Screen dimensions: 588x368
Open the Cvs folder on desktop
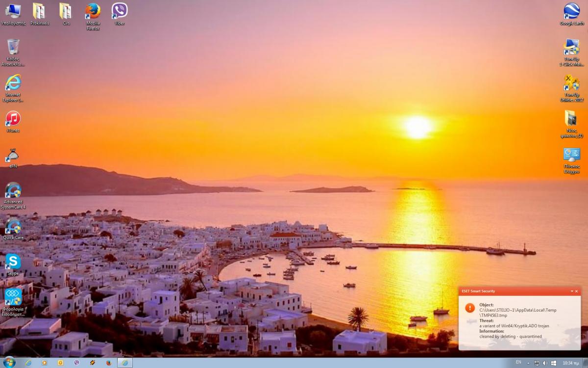pyautogui.click(x=66, y=14)
